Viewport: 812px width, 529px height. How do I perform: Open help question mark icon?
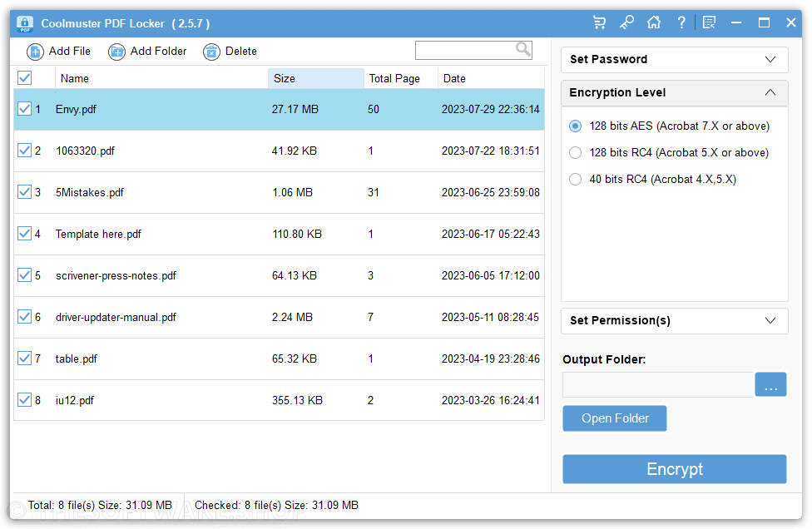tap(681, 22)
